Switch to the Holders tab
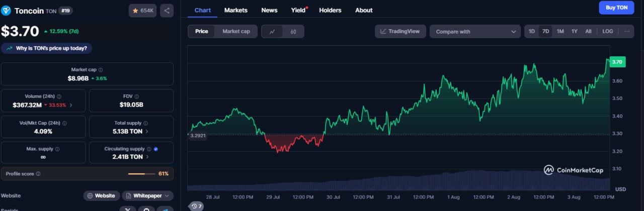644x211 pixels. coord(330,10)
